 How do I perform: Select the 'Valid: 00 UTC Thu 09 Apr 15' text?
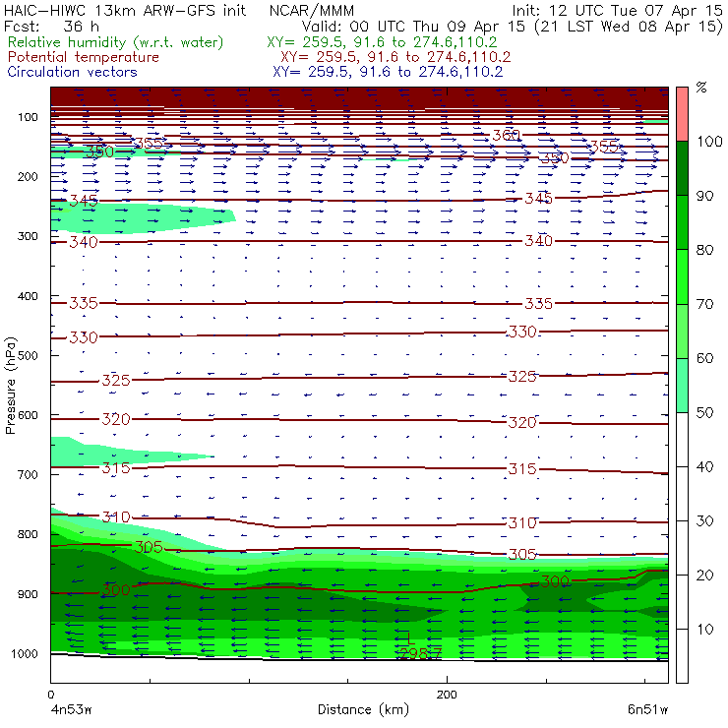(413, 27)
